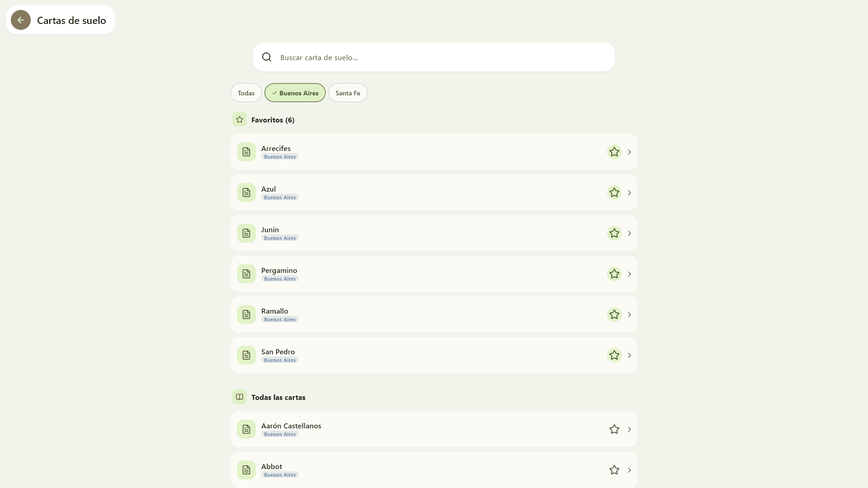Click the Favoritos (6) heading
Screen dimensions: 868x488
273,120
